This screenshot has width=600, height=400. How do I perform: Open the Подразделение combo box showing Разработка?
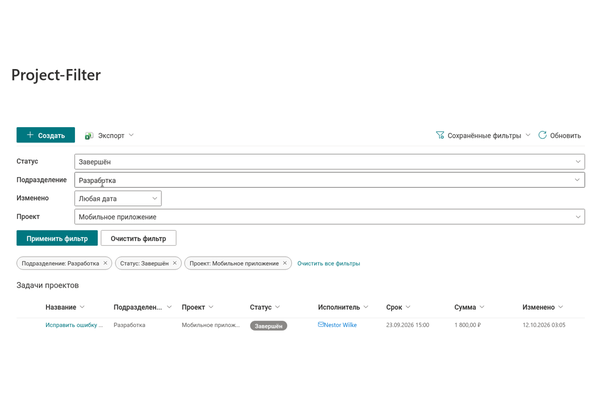pyautogui.click(x=329, y=180)
